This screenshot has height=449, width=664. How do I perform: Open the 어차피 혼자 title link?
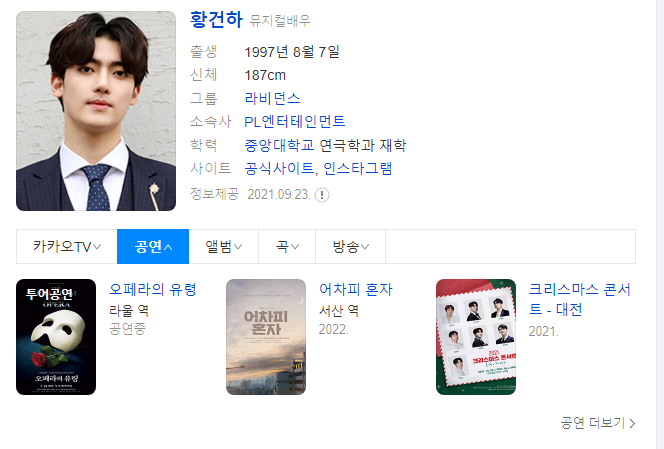click(x=356, y=289)
